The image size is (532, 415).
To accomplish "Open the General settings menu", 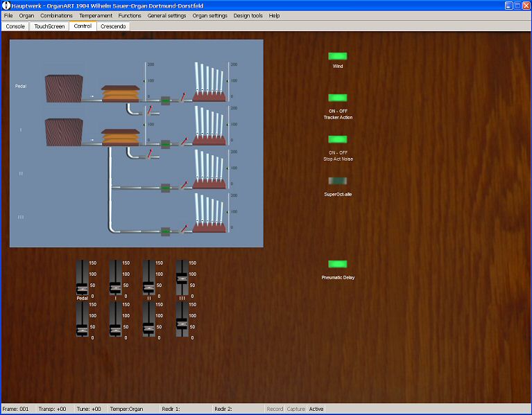I will coord(166,15).
